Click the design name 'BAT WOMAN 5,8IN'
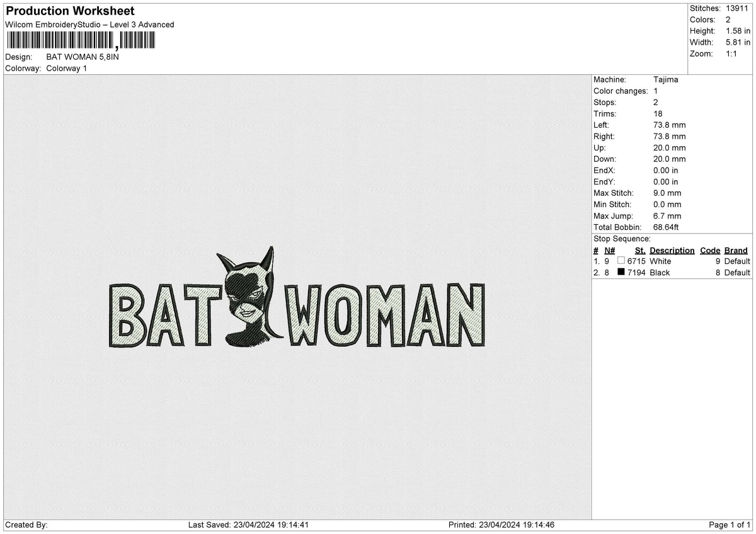The width and height of the screenshot is (756, 534). [83, 57]
